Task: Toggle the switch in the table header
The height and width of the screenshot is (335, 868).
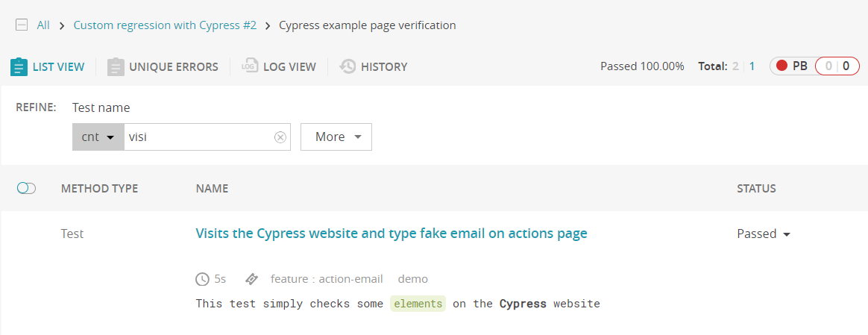Action: click(x=27, y=188)
